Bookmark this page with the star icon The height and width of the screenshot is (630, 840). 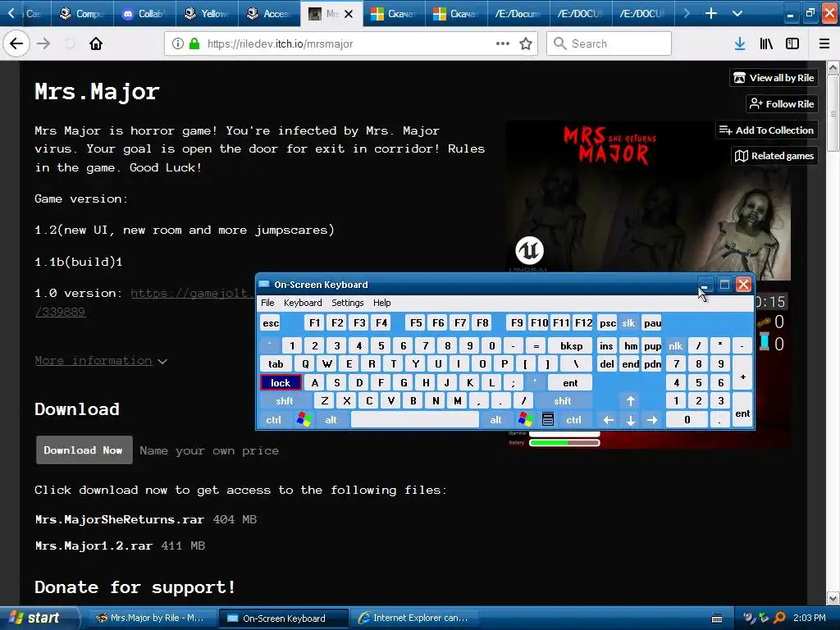526,43
